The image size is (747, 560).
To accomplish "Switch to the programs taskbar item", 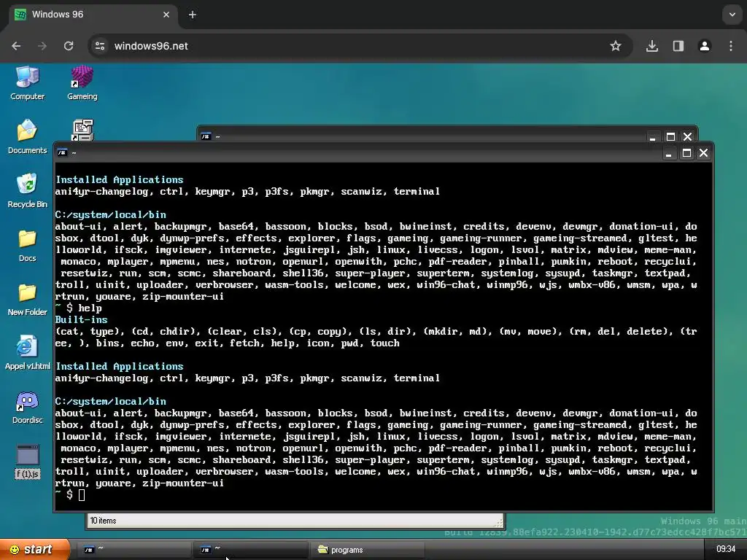I will (367, 550).
